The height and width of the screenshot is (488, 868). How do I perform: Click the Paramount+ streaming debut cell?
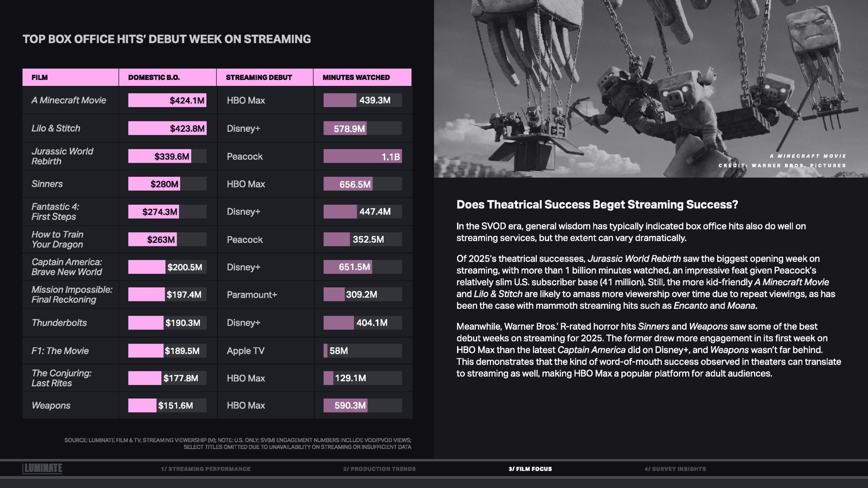pyautogui.click(x=252, y=294)
